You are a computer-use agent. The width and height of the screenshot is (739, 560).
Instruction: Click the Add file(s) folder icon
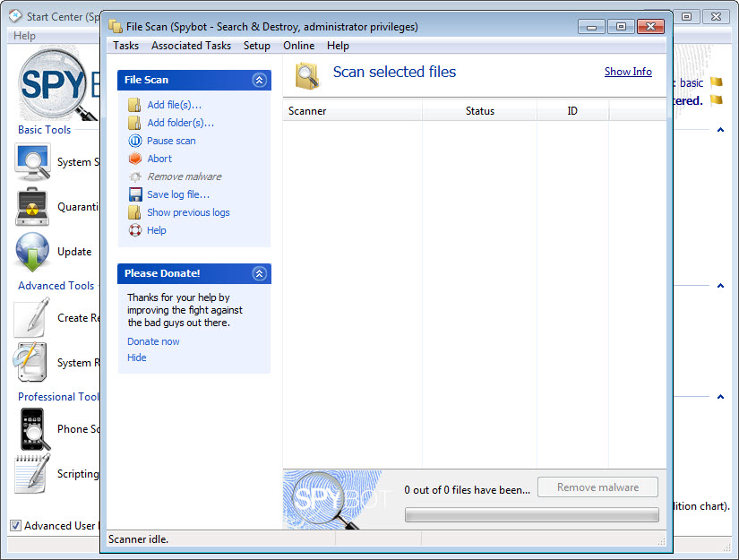click(x=134, y=105)
